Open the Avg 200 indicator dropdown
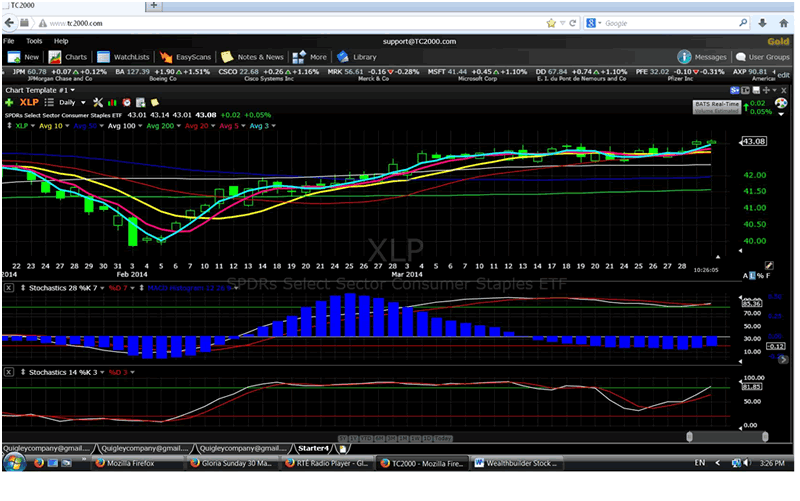Image resolution: width=800 pixels, height=501 pixels. [165, 126]
